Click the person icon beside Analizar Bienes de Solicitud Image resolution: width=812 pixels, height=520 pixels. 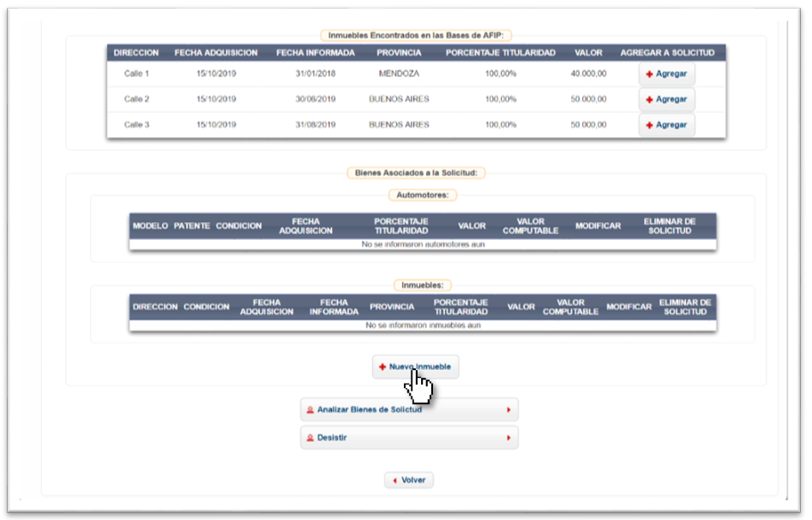(x=310, y=410)
